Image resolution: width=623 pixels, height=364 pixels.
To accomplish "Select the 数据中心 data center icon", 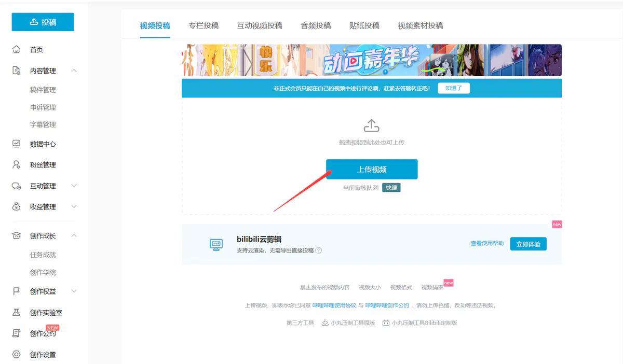I will (x=16, y=144).
